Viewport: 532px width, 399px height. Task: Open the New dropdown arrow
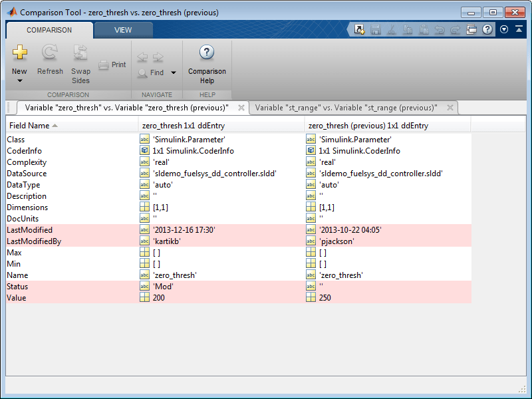(x=20, y=80)
